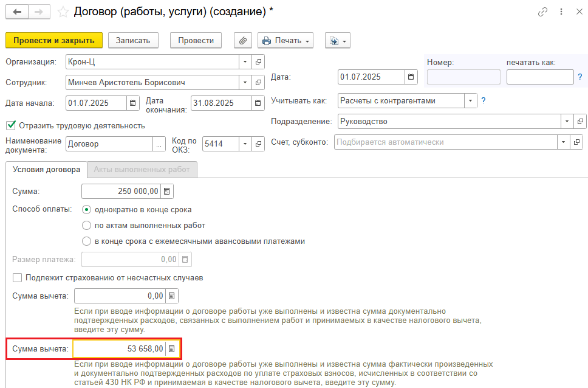Copy link to document via chain icon

[x=542, y=12]
